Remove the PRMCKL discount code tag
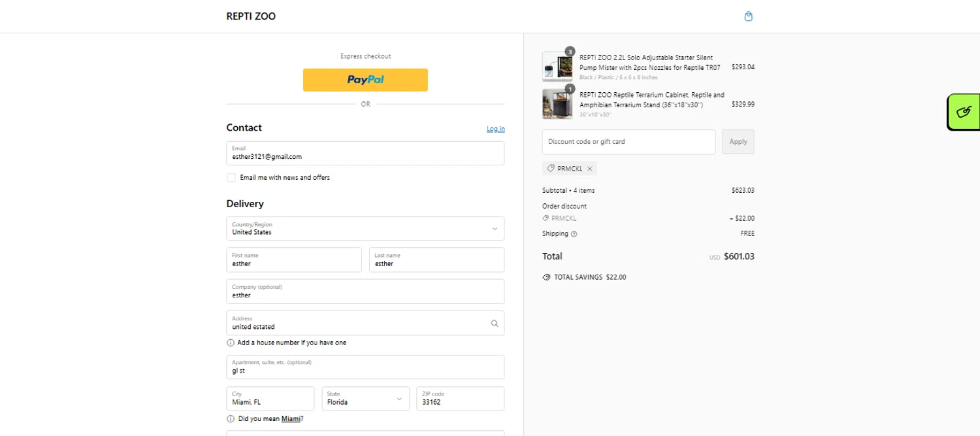The image size is (980, 436). click(589, 169)
